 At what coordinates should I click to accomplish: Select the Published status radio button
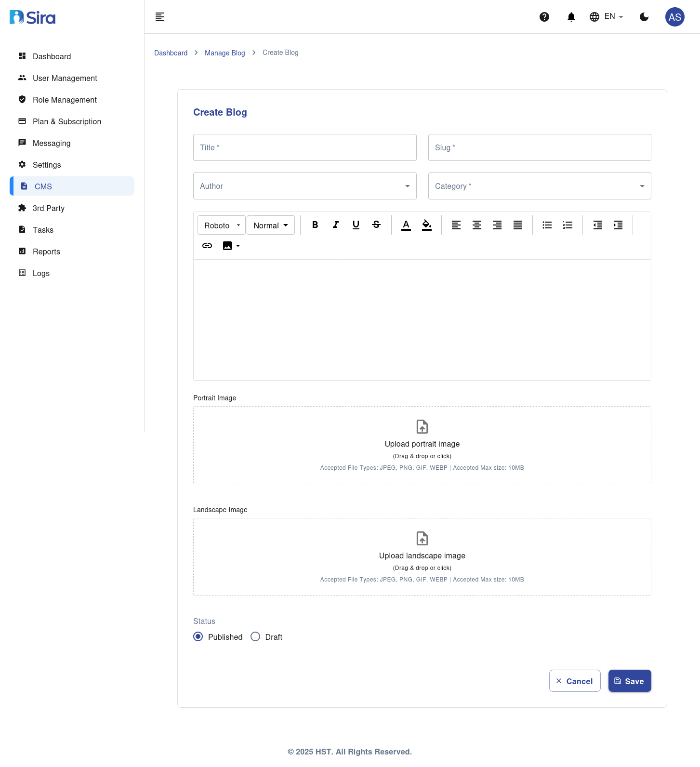pos(198,637)
